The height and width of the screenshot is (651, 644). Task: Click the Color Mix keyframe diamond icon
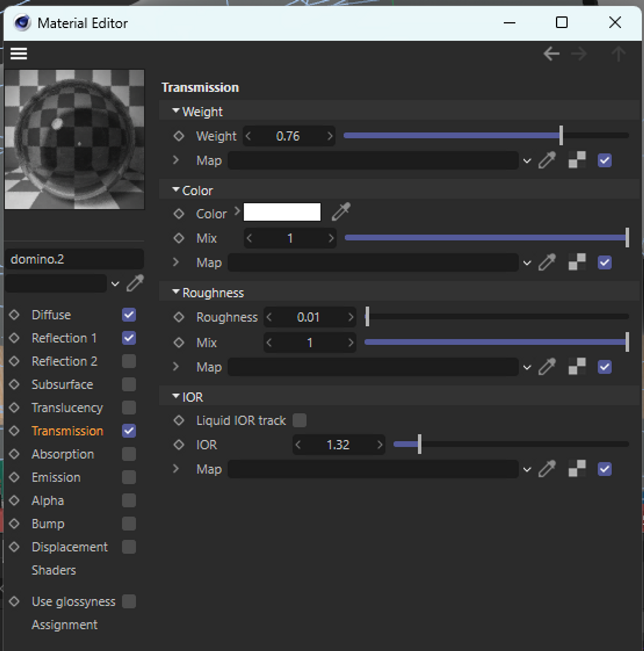point(179,238)
